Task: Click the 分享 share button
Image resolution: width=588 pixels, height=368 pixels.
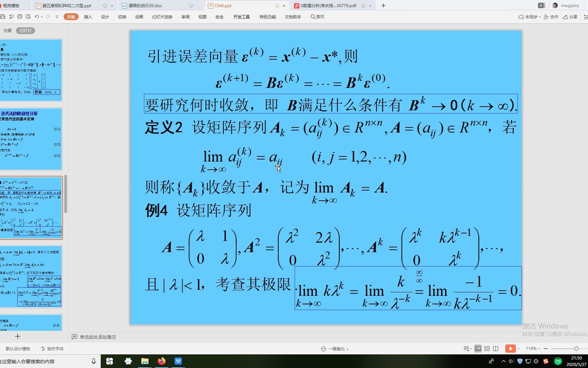Action: click(x=570, y=17)
